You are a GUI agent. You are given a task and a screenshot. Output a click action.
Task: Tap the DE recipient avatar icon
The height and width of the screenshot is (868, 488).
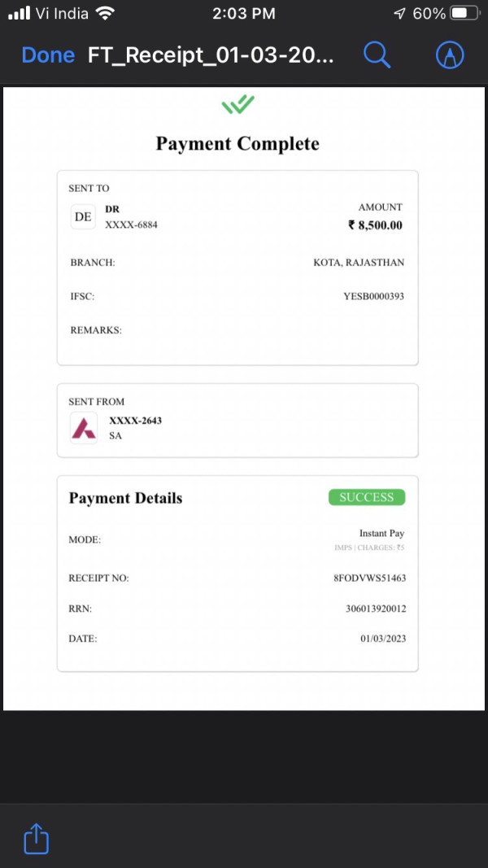83,217
